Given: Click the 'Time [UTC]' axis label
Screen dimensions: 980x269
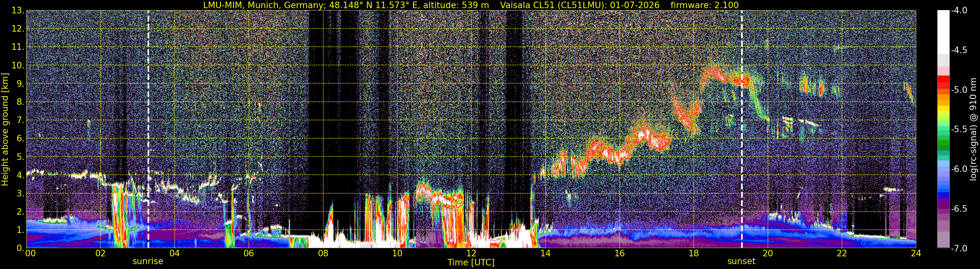Looking at the screenshot, I should pyautogui.click(x=471, y=262).
